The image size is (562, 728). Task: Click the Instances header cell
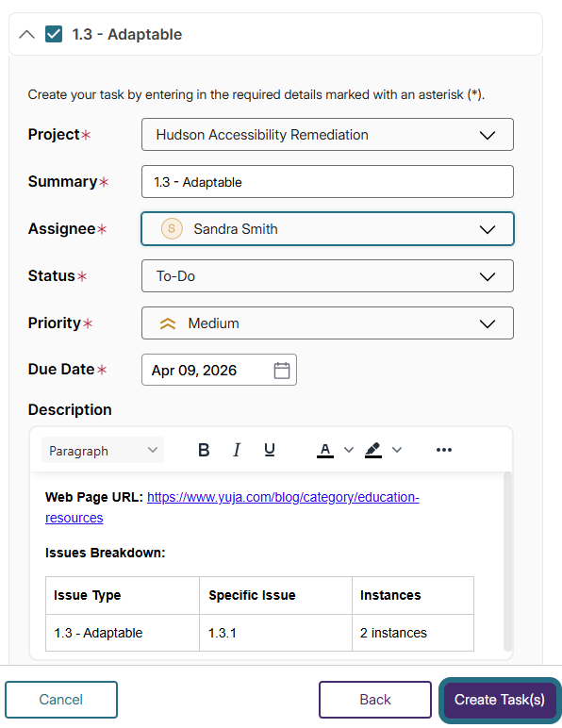tap(413, 596)
